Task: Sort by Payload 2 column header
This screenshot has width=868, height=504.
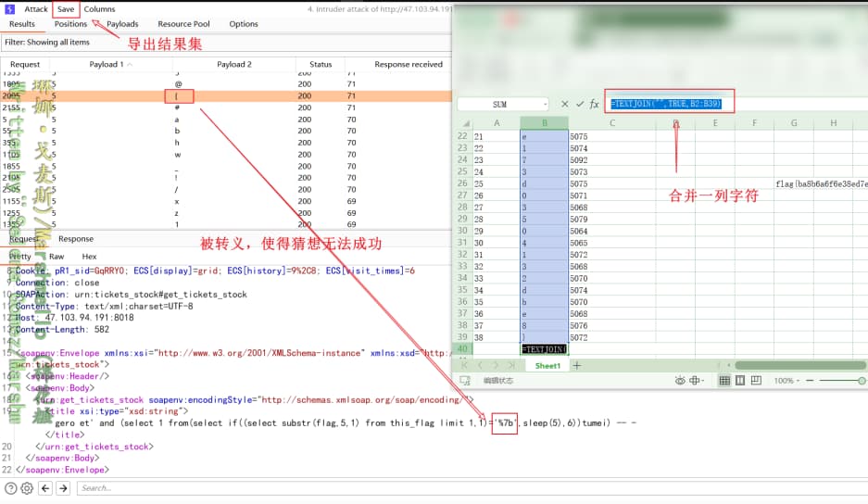Action: point(234,64)
